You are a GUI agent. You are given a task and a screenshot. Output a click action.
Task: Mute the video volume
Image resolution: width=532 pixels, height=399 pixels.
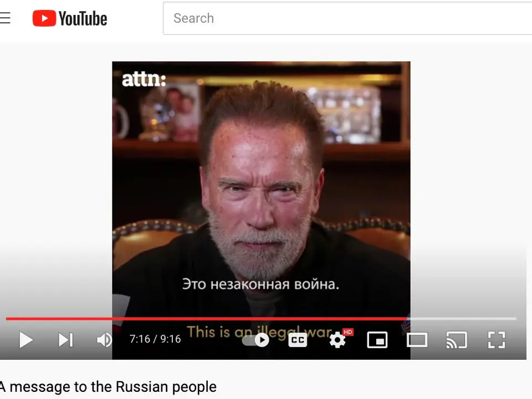click(104, 340)
